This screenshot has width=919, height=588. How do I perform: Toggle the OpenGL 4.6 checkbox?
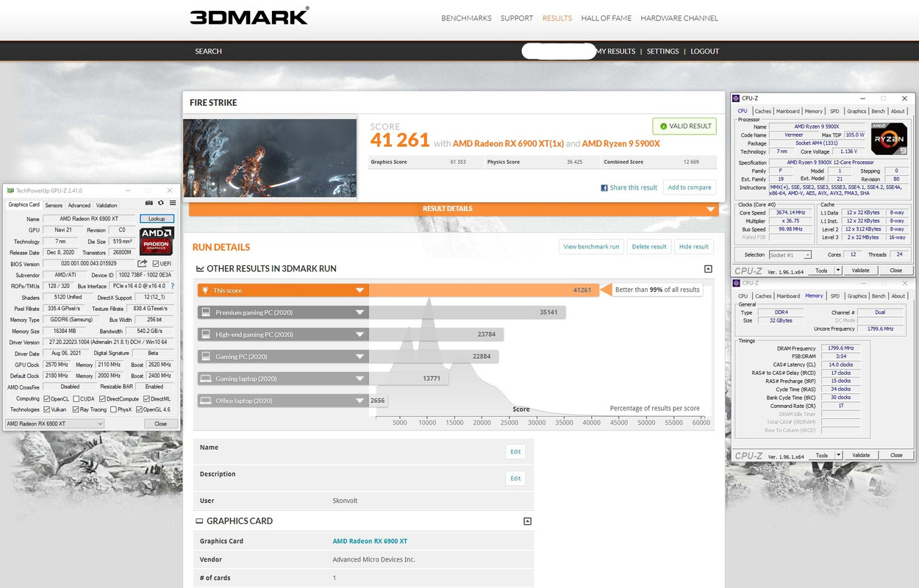[140, 409]
